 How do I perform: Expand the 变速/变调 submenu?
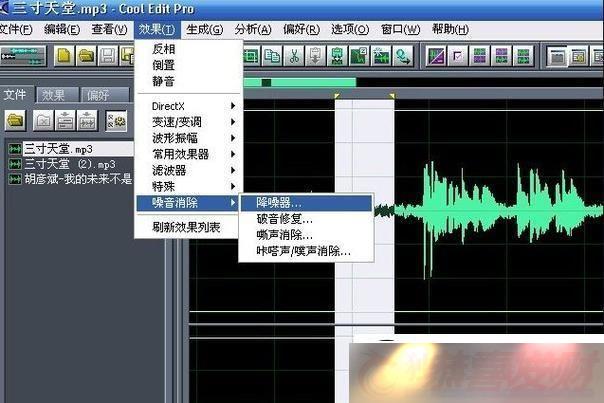point(189,122)
